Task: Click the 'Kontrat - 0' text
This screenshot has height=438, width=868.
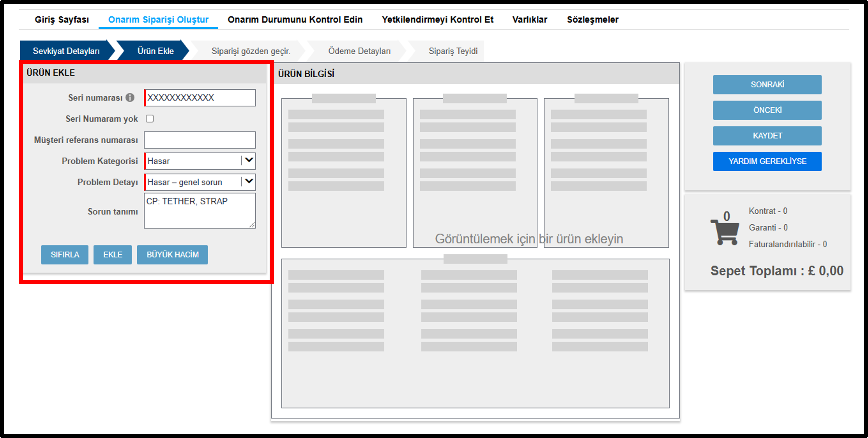Action: [x=768, y=211]
